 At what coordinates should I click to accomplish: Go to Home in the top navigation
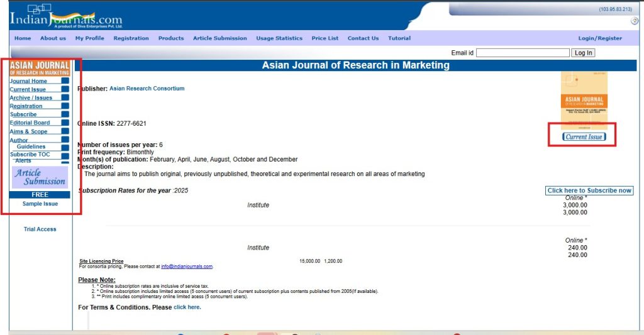23,38
